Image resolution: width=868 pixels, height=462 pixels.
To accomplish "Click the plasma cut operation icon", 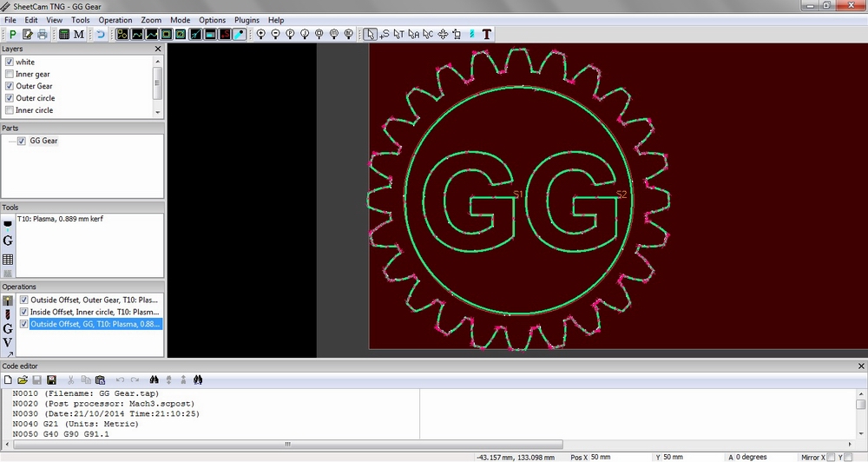I will (8, 300).
